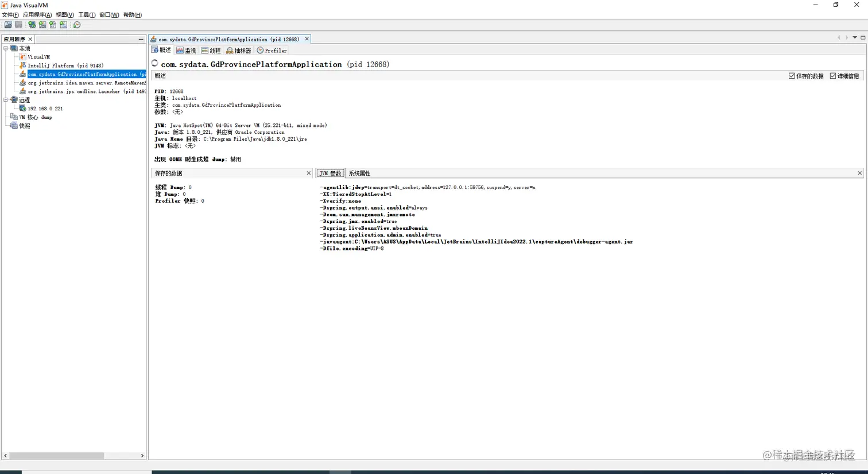
Task: Switch to the 线程 threads tab
Action: click(x=211, y=51)
